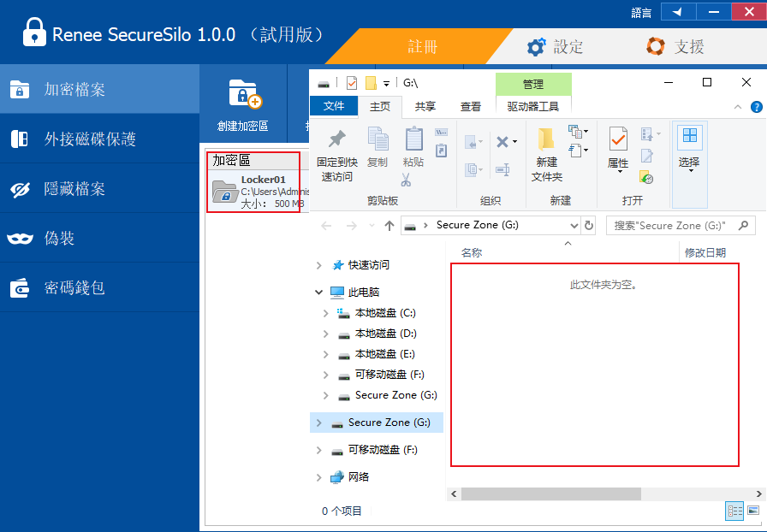Click the 固定到快速访问 pin icon

tap(336, 139)
